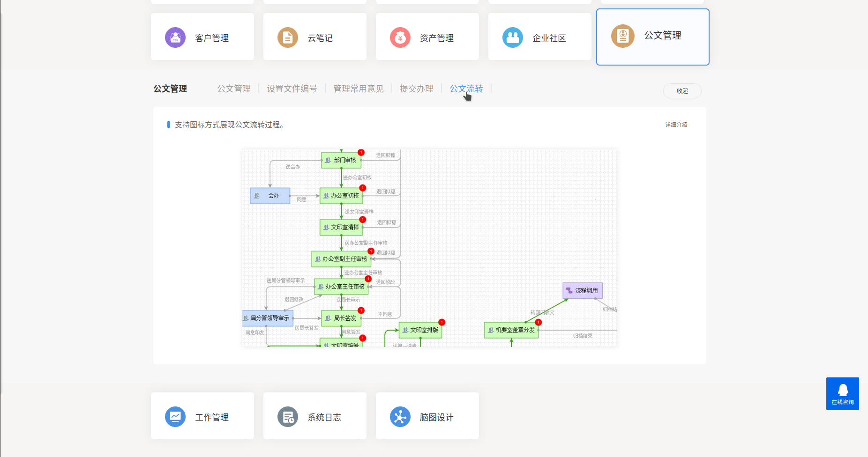Viewport: 868px width, 457px height.
Task: Open the 脑图设计 mind map icon
Action: 400,417
